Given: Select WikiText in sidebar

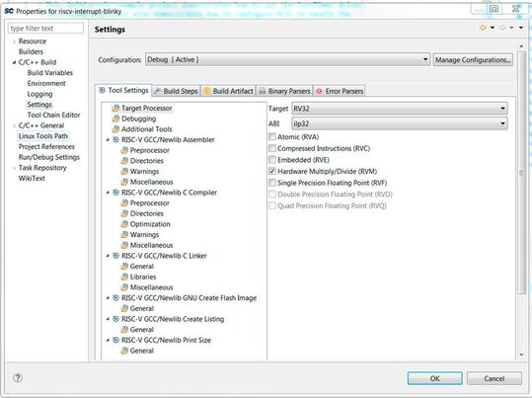Looking at the screenshot, I should 32,179.
